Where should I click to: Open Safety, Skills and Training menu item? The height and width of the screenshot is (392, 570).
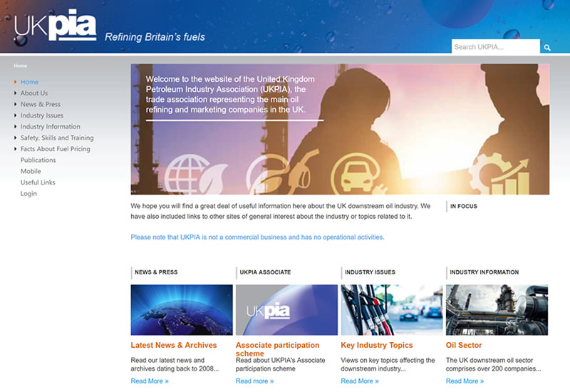click(57, 138)
